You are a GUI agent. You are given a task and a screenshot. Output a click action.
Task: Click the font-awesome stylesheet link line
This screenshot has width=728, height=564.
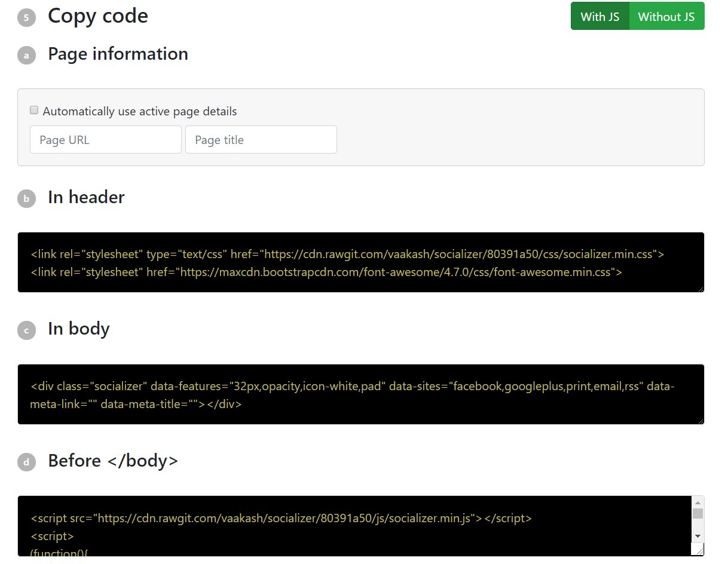[326, 272]
